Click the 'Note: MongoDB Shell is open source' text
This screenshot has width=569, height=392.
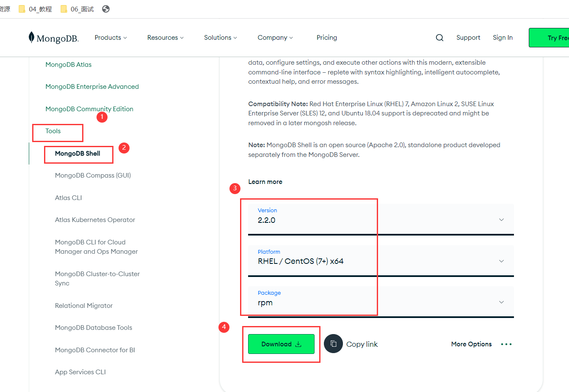[x=374, y=150]
